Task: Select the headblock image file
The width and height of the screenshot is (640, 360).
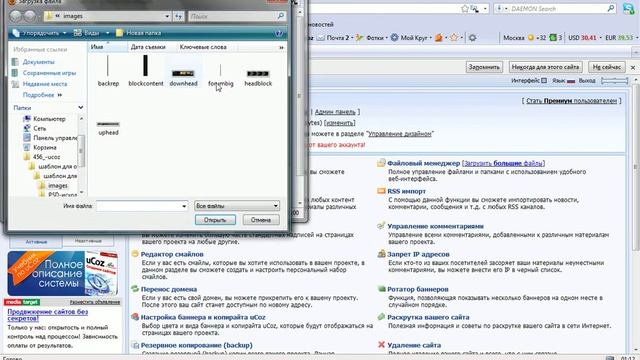Action: pos(258,78)
